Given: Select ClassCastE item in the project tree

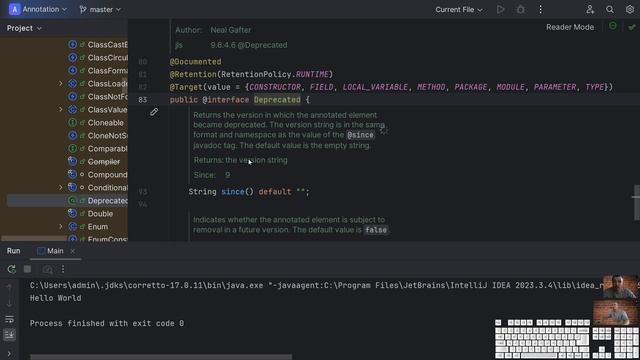Looking at the screenshot, I should [108, 44].
